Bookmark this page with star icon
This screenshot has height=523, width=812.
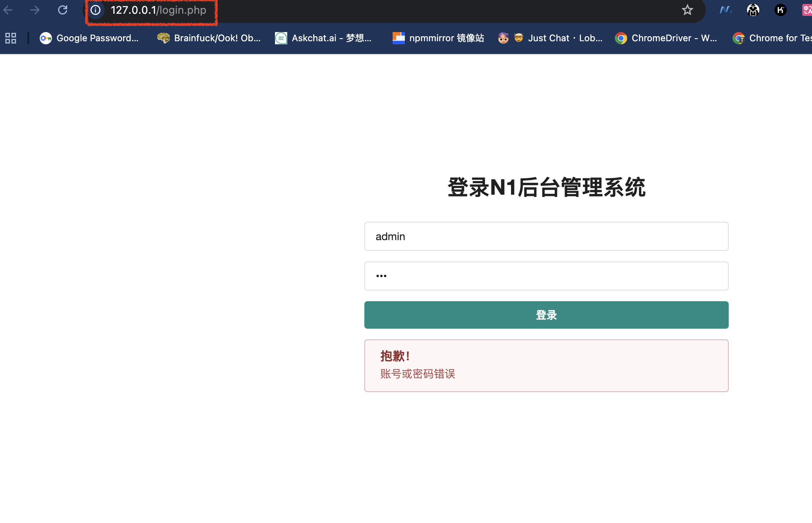[687, 10]
